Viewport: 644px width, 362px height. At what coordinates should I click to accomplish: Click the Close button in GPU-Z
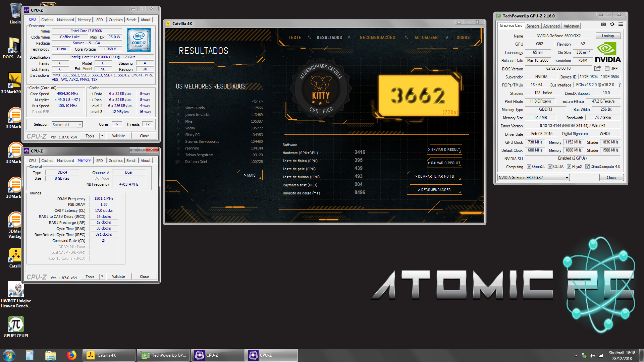[611, 178]
